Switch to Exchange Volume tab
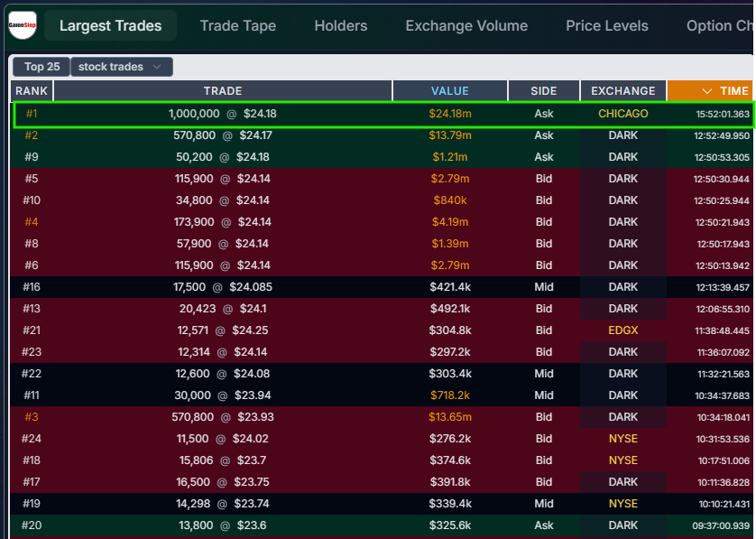 (x=466, y=25)
